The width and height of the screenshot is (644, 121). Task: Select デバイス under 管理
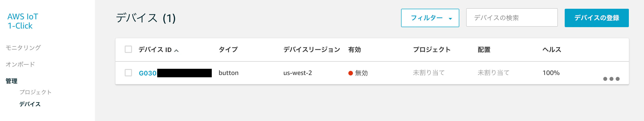(30, 104)
